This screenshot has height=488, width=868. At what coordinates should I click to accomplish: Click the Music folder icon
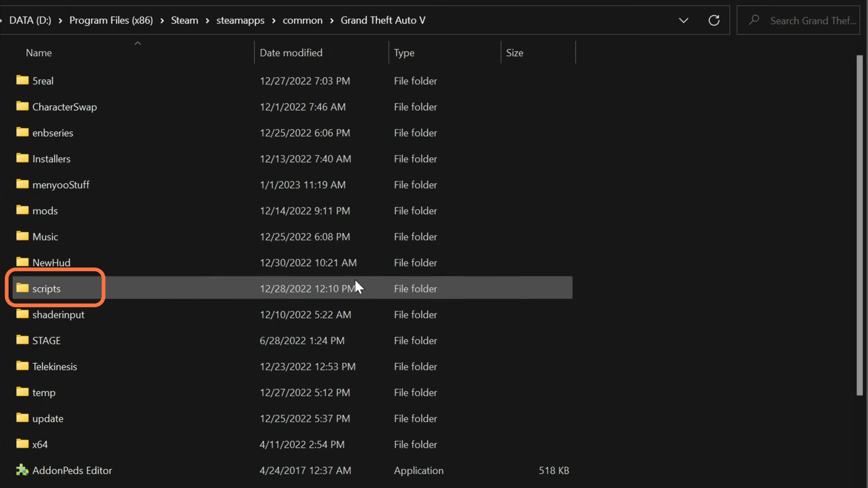coord(22,236)
